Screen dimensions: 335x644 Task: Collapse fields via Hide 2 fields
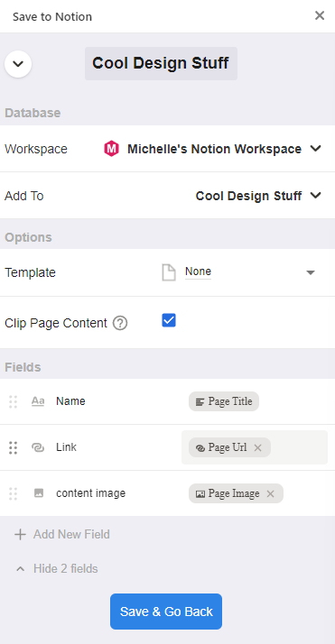point(57,569)
